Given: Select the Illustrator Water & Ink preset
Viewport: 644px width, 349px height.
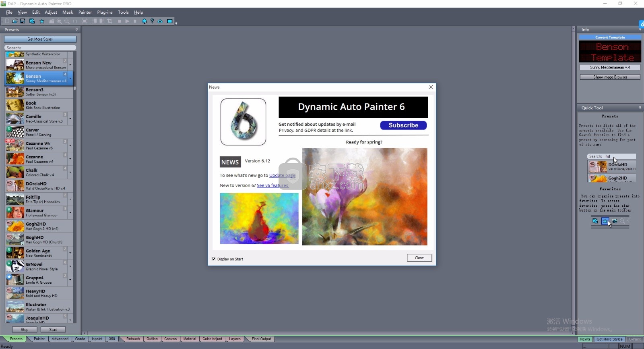Looking at the screenshot, I should [x=39, y=307].
